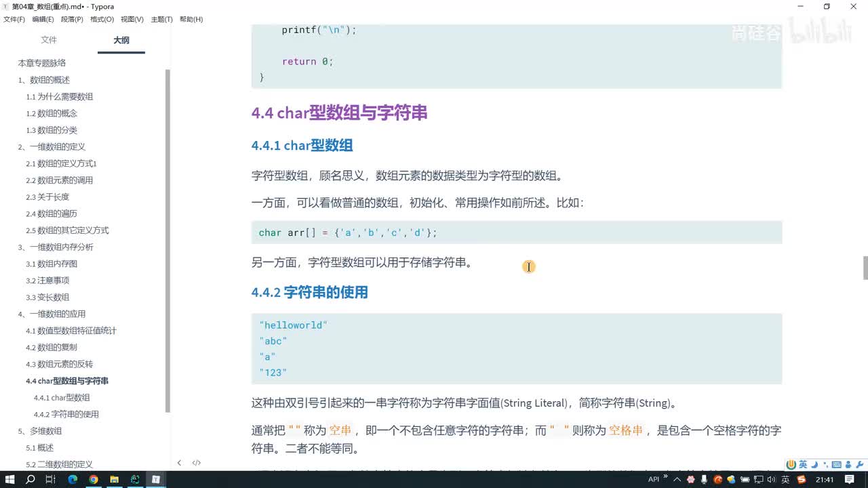Screen dimensions: 868x488
Task: Open the 编辑(E) menu
Action: 43,19
